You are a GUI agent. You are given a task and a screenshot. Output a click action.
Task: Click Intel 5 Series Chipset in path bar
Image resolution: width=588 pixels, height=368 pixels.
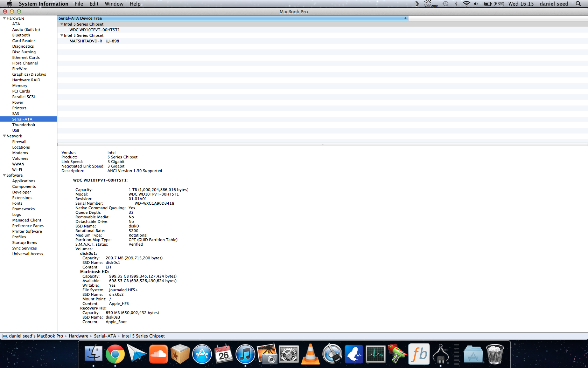[x=143, y=336]
